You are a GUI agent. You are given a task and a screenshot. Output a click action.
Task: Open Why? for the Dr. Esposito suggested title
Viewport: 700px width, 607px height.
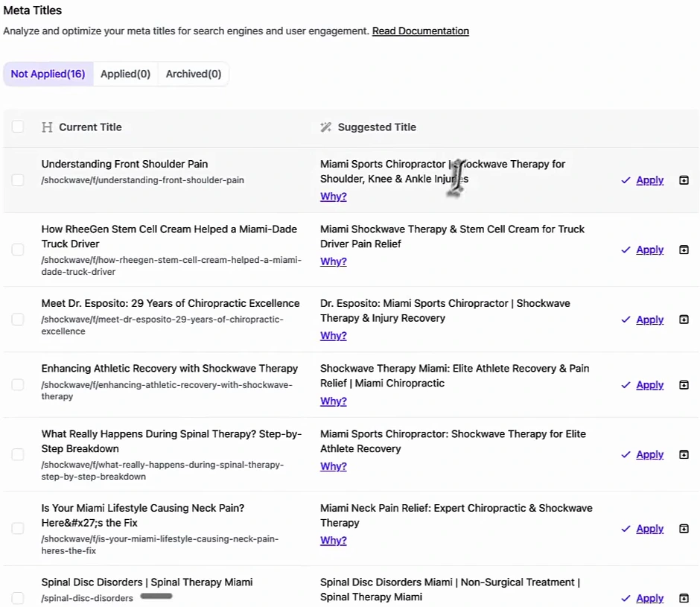(334, 335)
